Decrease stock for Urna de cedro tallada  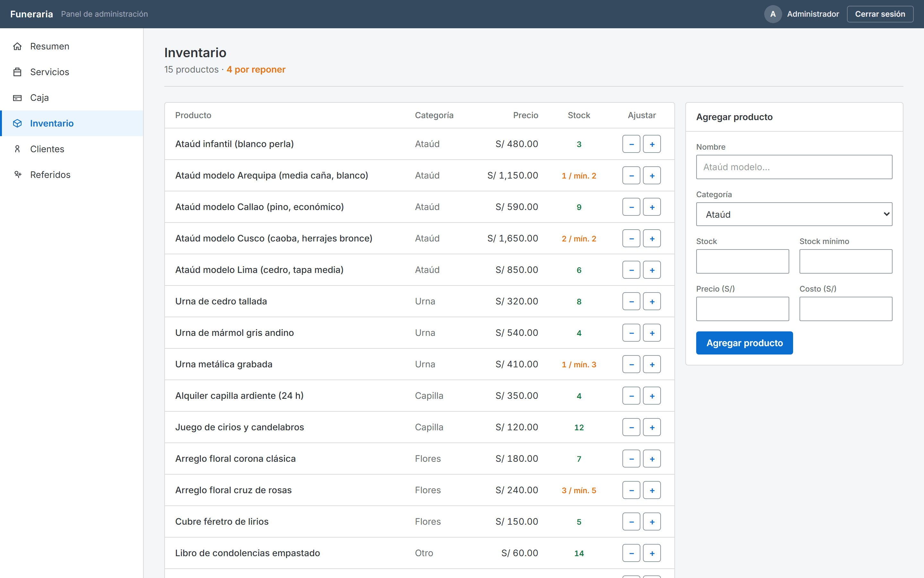pyautogui.click(x=631, y=301)
